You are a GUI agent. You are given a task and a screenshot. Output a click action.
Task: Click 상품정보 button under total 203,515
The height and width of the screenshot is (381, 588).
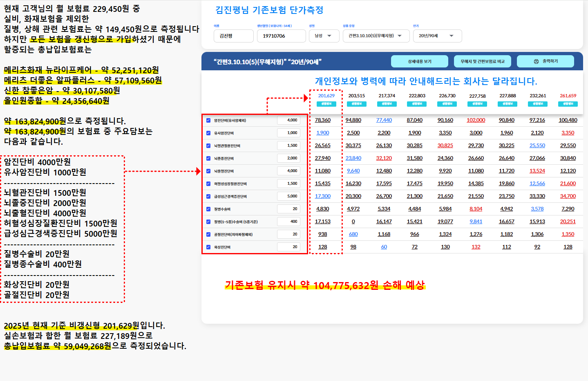tap(357, 104)
